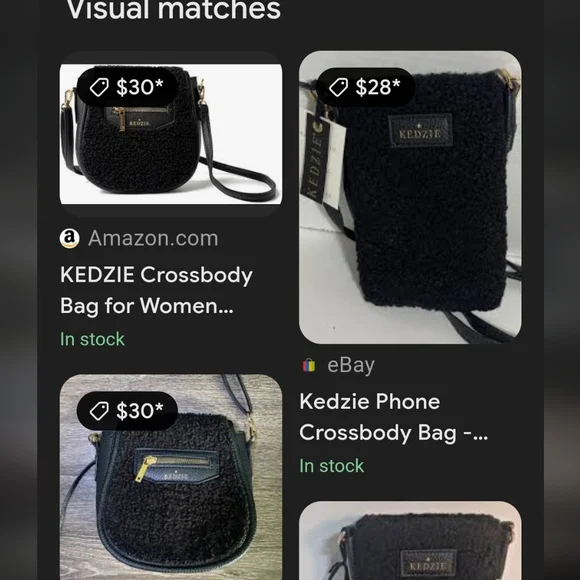Open Kedzie Phone Crossbody Bag listing
This screenshot has height=580, width=580.
pyautogui.click(x=394, y=417)
